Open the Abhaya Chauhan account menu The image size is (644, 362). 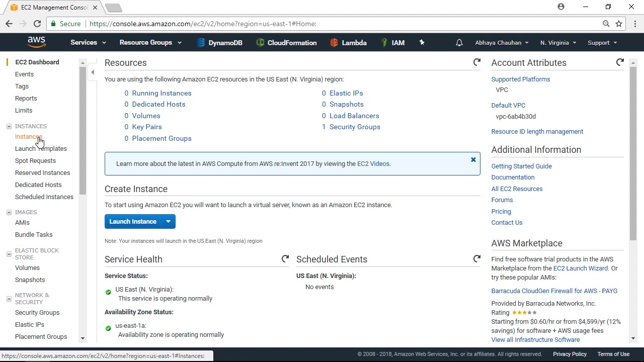pyautogui.click(x=502, y=43)
